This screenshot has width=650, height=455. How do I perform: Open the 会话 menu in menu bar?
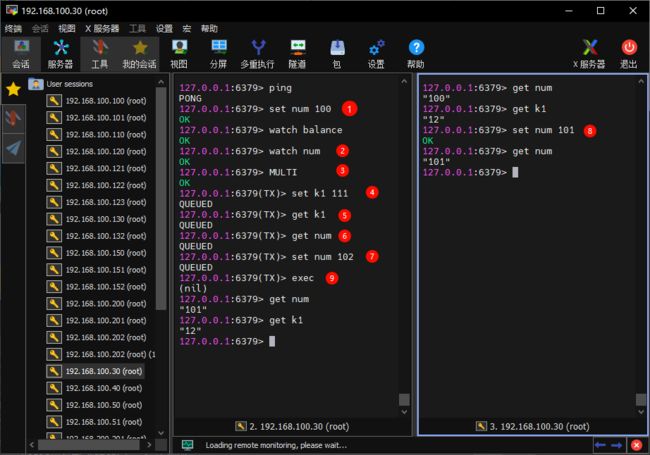coord(40,29)
